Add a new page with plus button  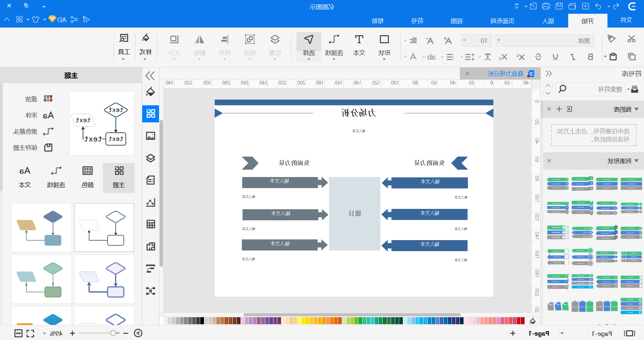[x=513, y=333]
